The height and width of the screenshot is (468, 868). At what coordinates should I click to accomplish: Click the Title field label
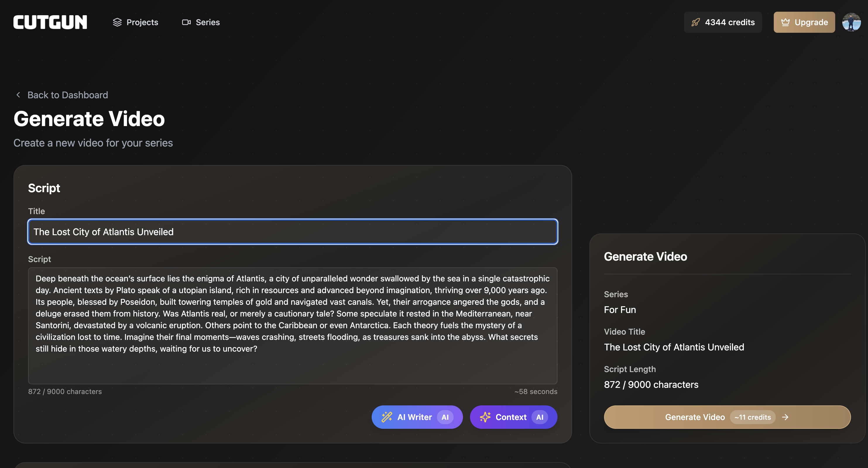36,211
